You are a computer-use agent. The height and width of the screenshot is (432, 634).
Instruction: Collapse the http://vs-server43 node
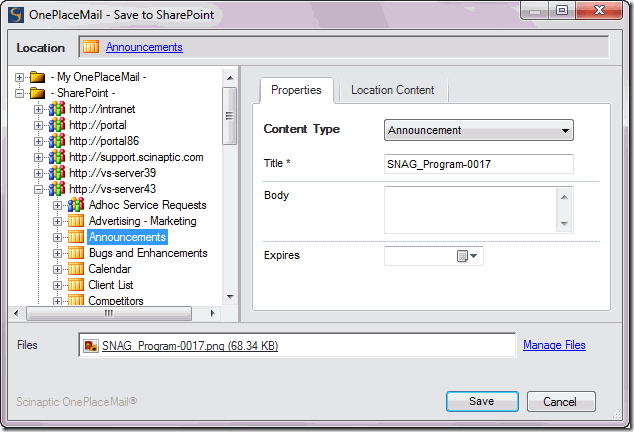tap(39, 189)
